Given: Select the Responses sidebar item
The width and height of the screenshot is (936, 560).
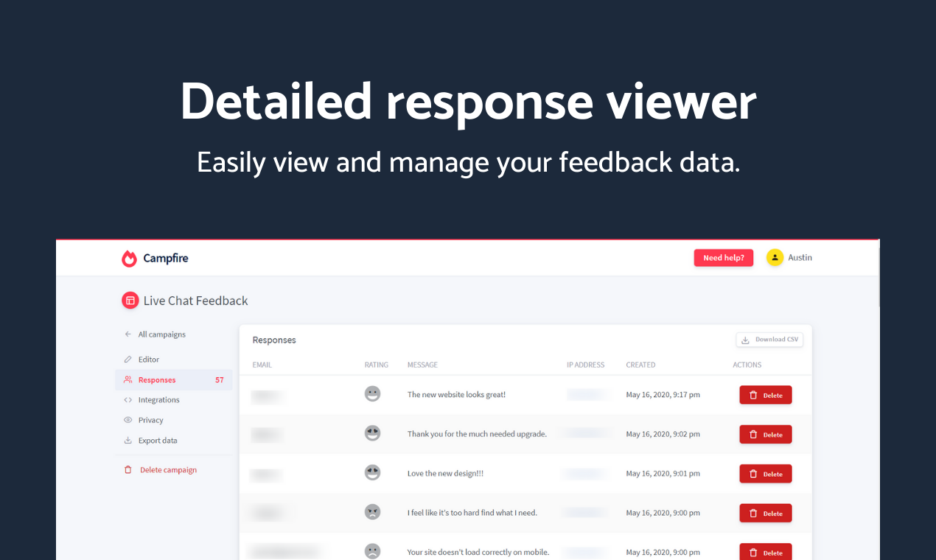Looking at the screenshot, I should (x=174, y=379).
